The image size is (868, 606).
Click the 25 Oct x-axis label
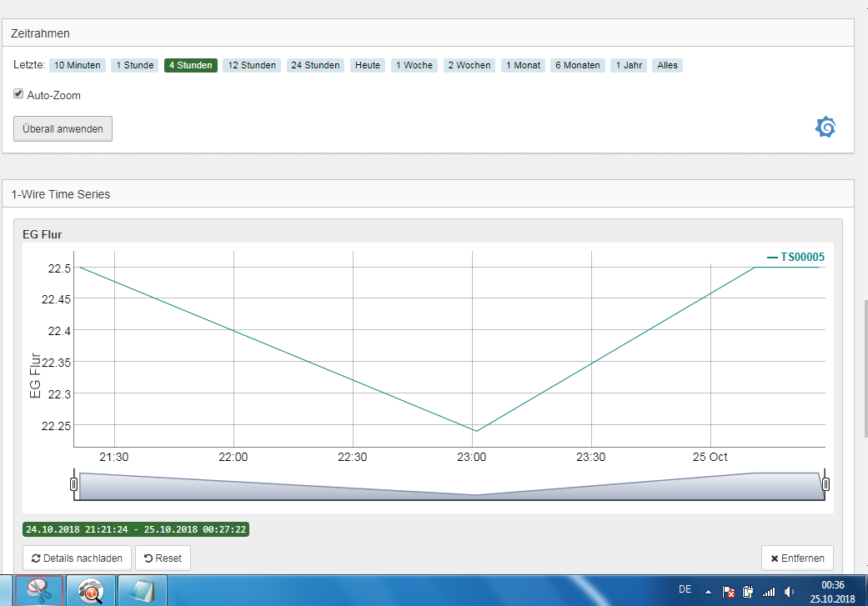(710, 457)
